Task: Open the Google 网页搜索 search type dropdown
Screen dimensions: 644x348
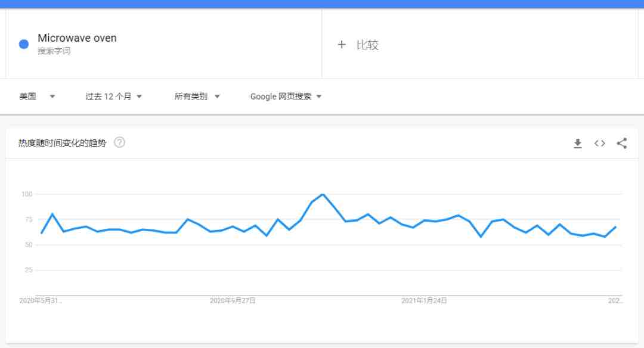Action: coord(286,97)
